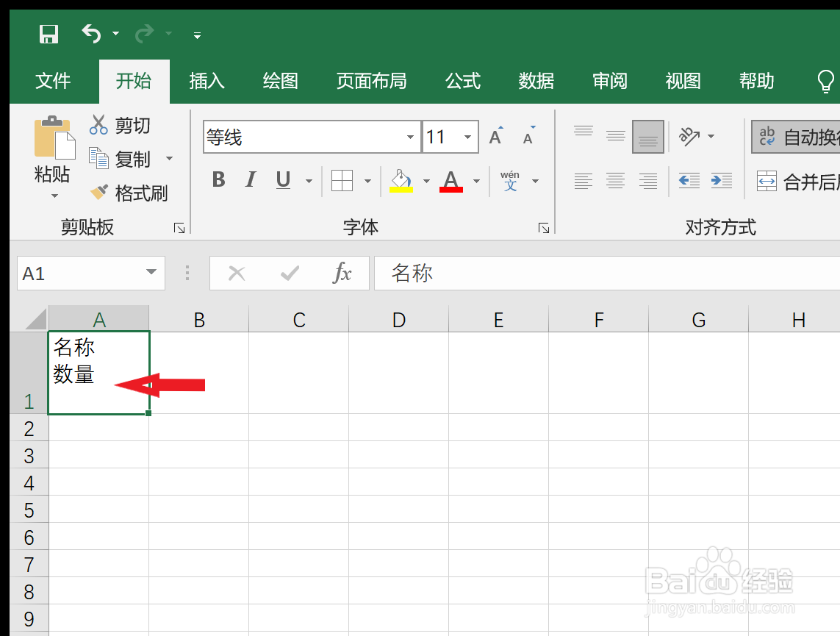This screenshot has height=636, width=840.
Task: Toggle Bold formatting
Action: click(x=218, y=179)
